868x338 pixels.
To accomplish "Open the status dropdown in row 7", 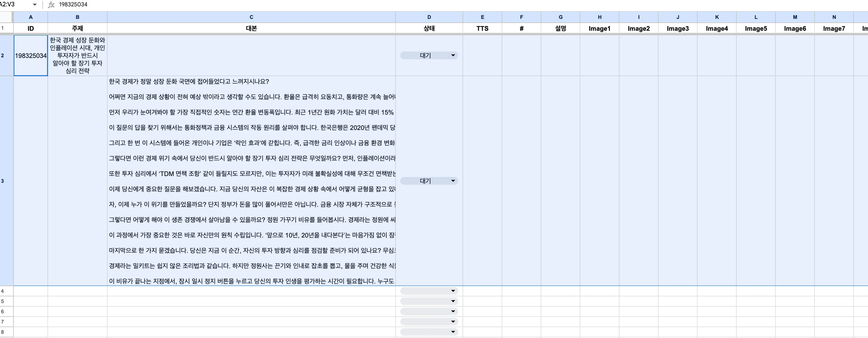I will 453,321.
